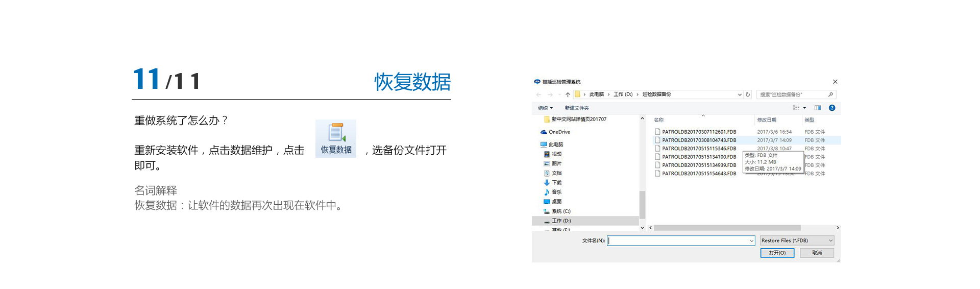Toggle the preview pane icon
Image resolution: width=980 pixels, height=289 pixels.
point(818,108)
